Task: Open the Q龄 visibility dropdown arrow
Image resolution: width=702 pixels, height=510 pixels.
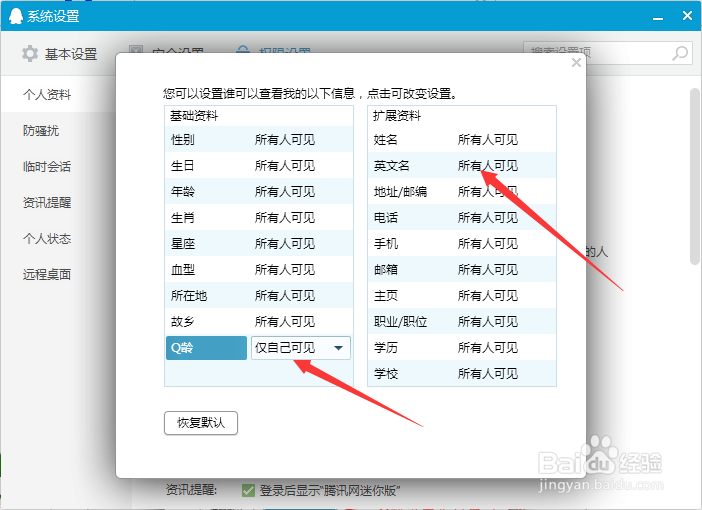Action: (x=338, y=348)
